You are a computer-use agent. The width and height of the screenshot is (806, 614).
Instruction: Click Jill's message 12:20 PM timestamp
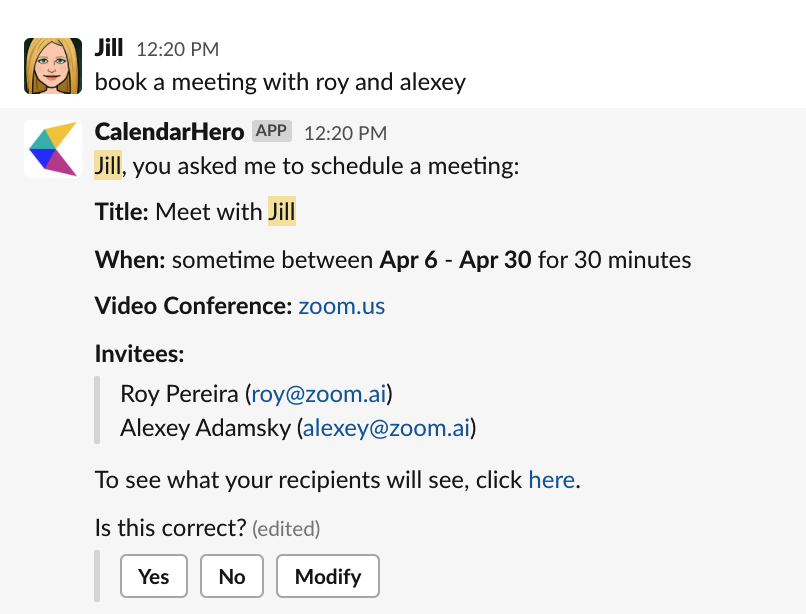pos(178,49)
